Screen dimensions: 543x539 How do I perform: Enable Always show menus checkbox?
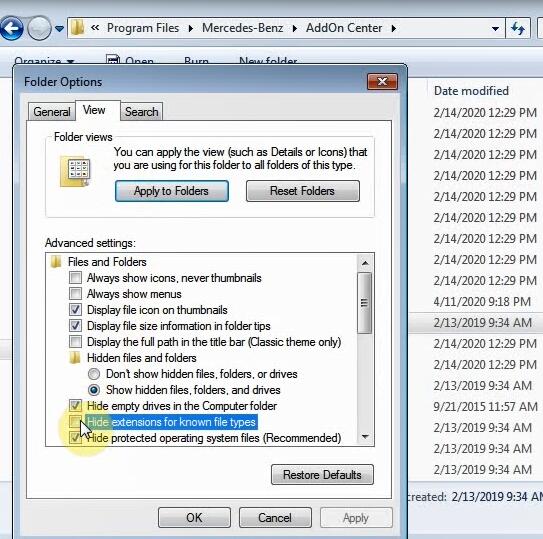(x=75, y=293)
